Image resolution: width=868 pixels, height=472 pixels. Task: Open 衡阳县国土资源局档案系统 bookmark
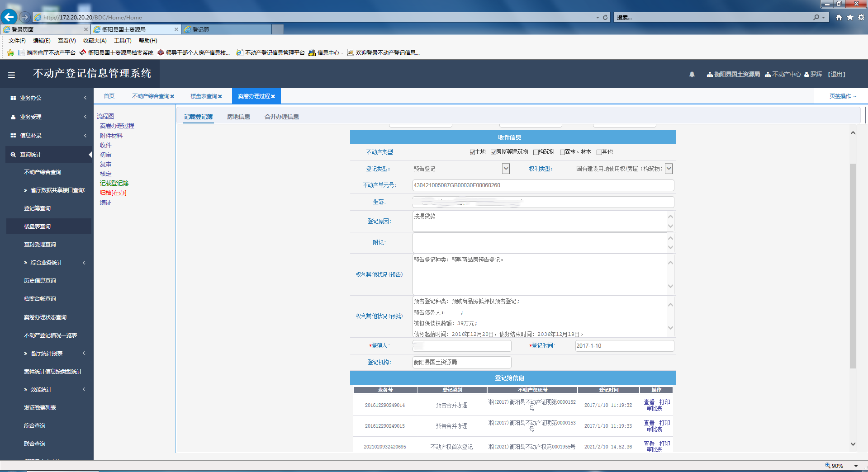point(116,53)
